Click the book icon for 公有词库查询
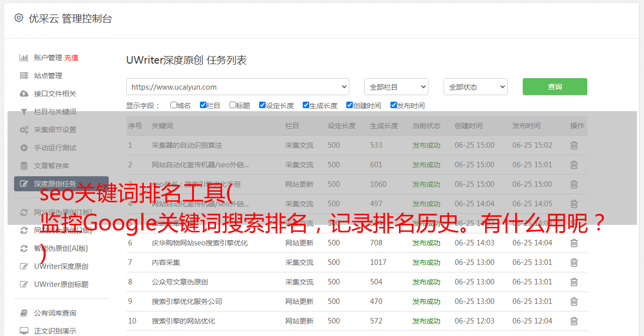The height and width of the screenshot is (336, 644). [x=24, y=313]
